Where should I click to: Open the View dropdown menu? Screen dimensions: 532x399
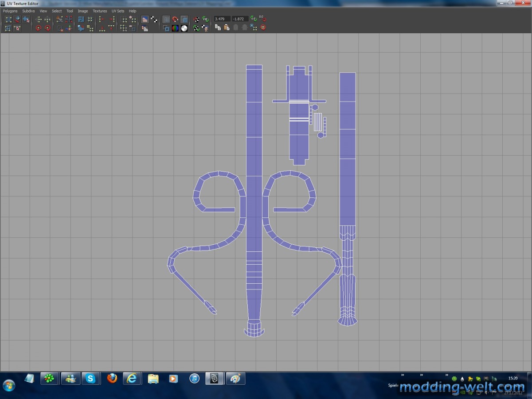pyautogui.click(x=43, y=11)
